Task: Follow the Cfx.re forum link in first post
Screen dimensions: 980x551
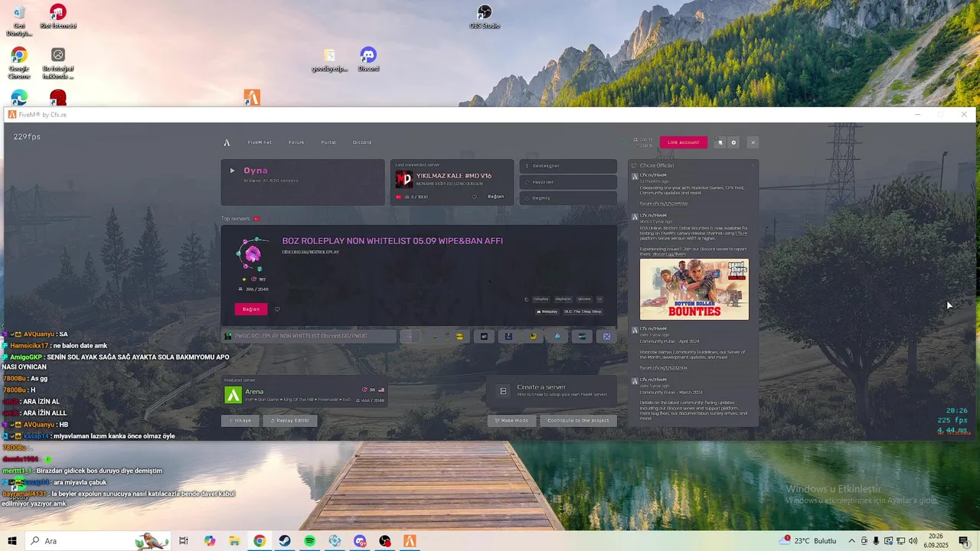Action: (664, 204)
